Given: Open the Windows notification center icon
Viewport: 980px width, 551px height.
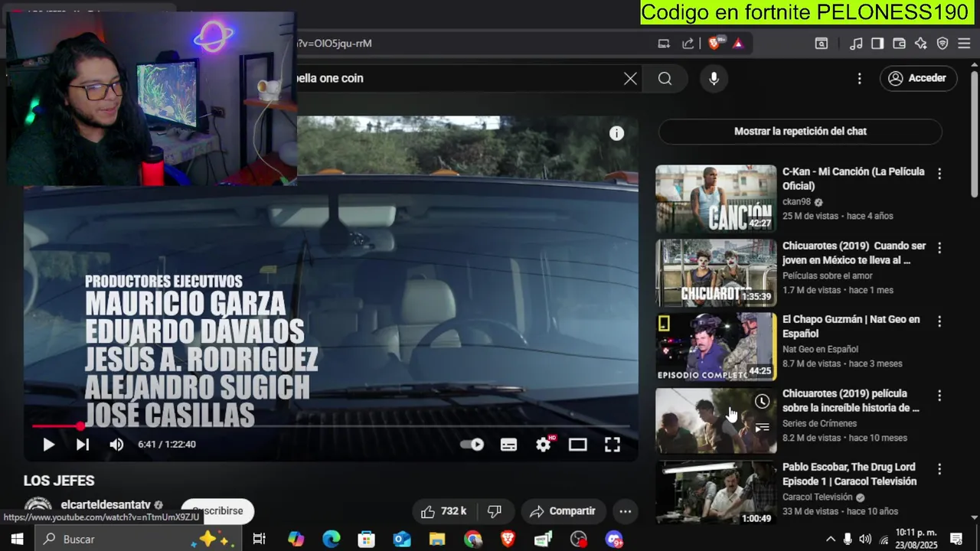Looking at the screenshot, I should click(x=956, y=540).
